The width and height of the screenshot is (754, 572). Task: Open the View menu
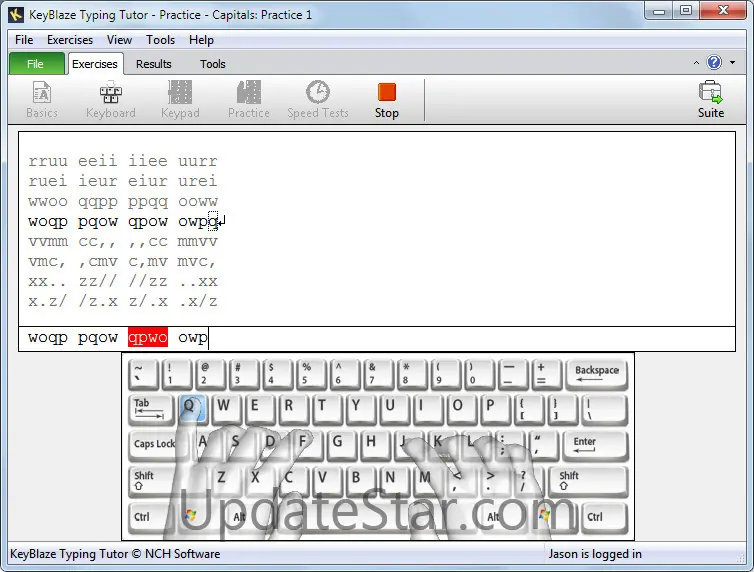click(x=119, y=40)
